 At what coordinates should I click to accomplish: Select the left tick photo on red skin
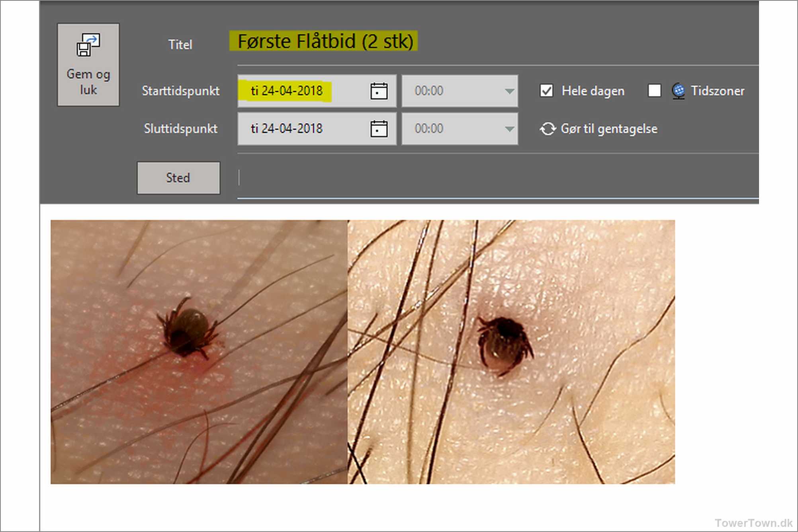point(199,352)
